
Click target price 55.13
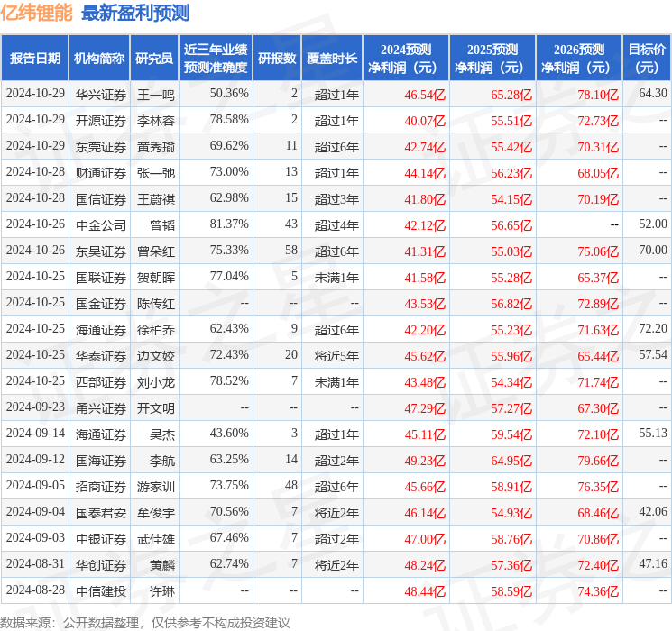(653, 433)
